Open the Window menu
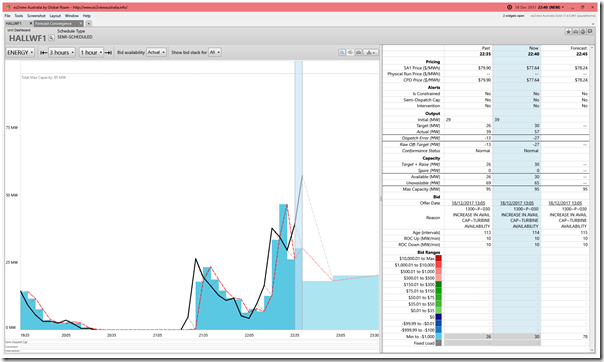Image resolution: width=604 pixels, height=362 pixels. [x=72, y=16]
